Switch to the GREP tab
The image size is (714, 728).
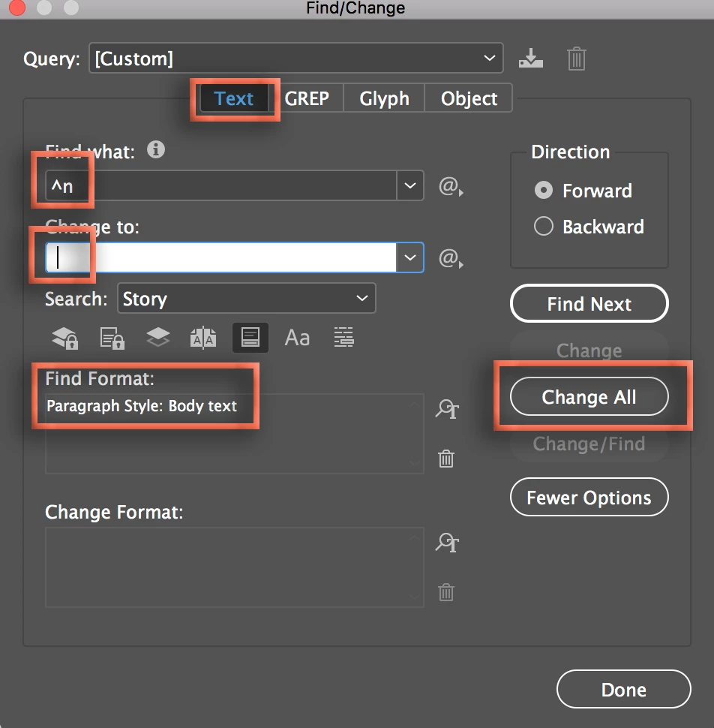(307, 98)
